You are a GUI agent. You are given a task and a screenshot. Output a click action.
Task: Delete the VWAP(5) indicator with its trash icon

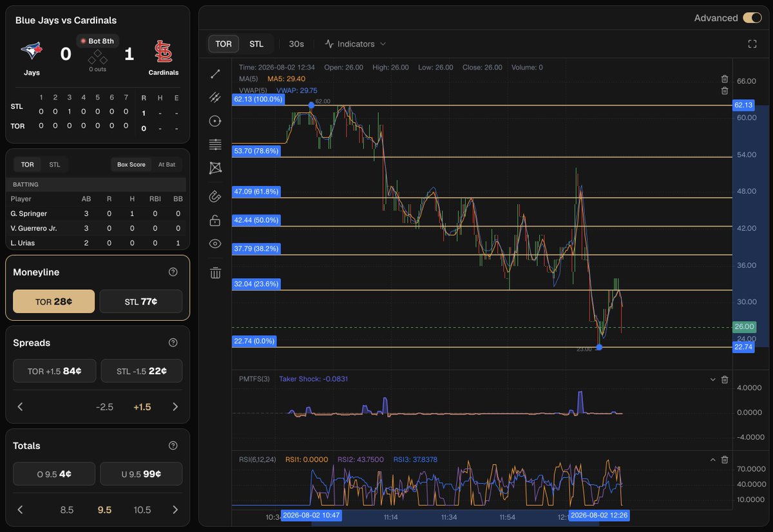[725, 91]
